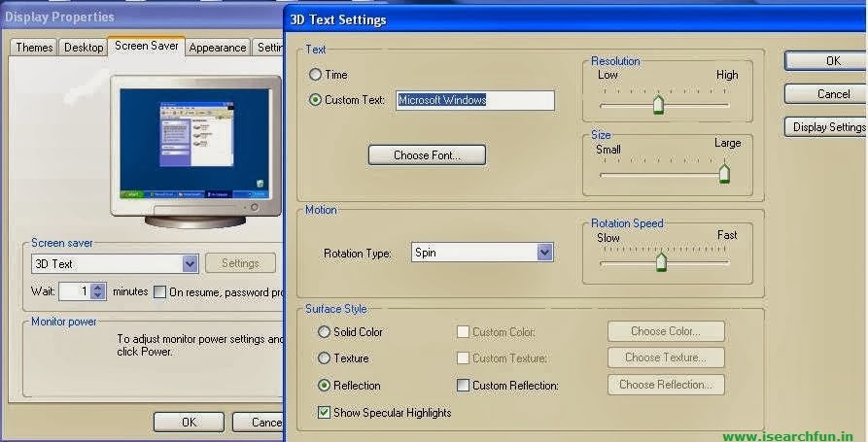Switch to Appearance tab in Display Properties
Viewport: 868px width, 442px height.
pyautogui.click(x=218, y=48)
